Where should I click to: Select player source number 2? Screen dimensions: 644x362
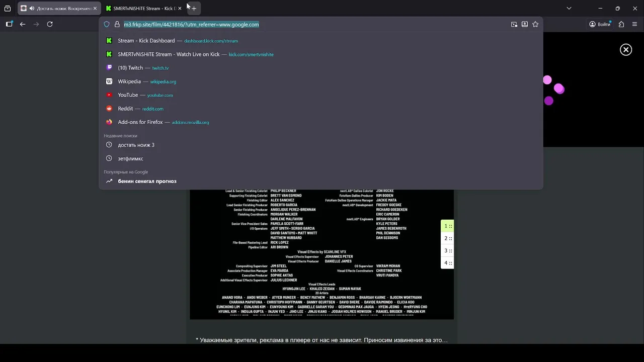click(x=447, y=238)
